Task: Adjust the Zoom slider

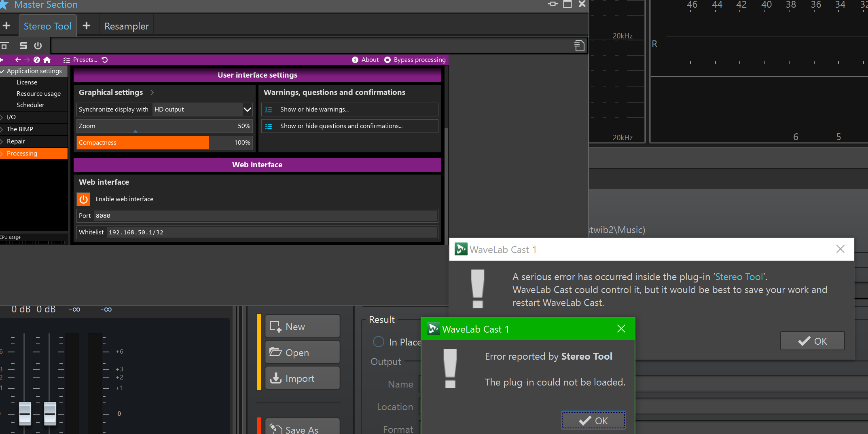Action: tap(165, 126)
